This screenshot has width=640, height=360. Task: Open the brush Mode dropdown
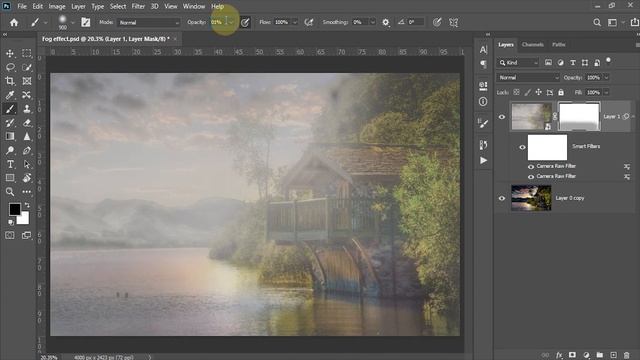(149, 22)
